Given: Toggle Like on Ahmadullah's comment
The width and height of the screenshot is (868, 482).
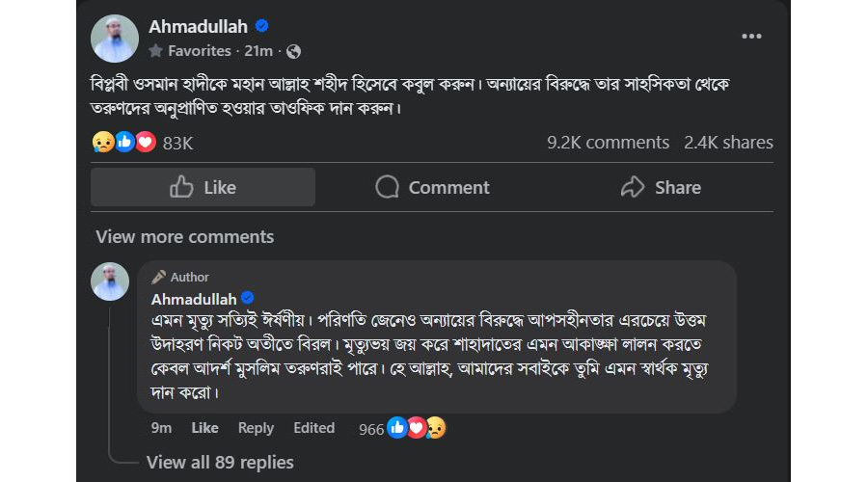Looking at the screenshot, I should coord(204,428).
